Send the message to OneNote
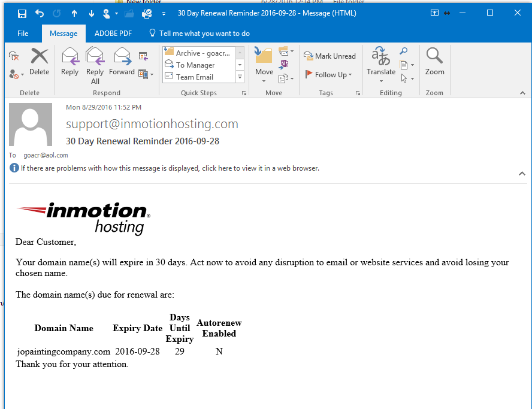The image size is (532, 409). pos(284,64)
